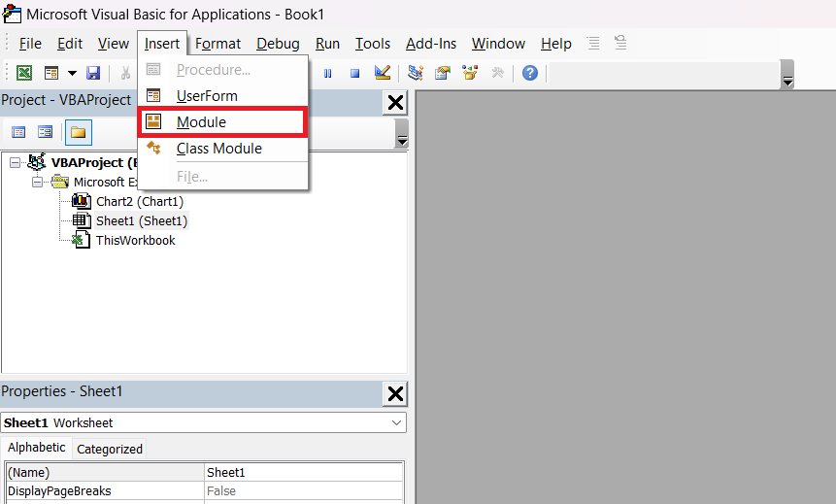Open the Debug menu
836x504 pixels.
278,44
